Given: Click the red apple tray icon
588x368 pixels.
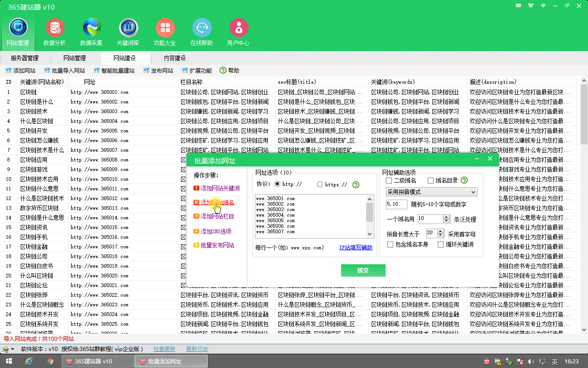Looking at the screenshot, I should pyautogui.click(x=487, y=362).
